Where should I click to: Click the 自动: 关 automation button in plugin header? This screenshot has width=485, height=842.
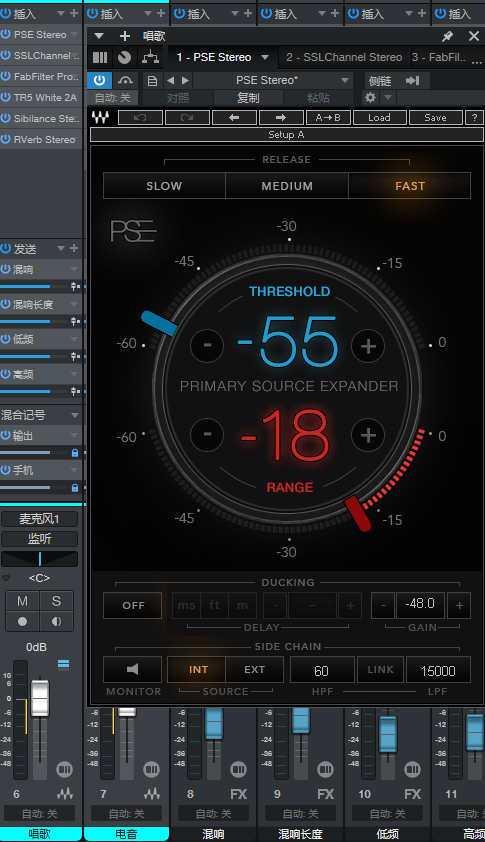[x=113, y=98]
